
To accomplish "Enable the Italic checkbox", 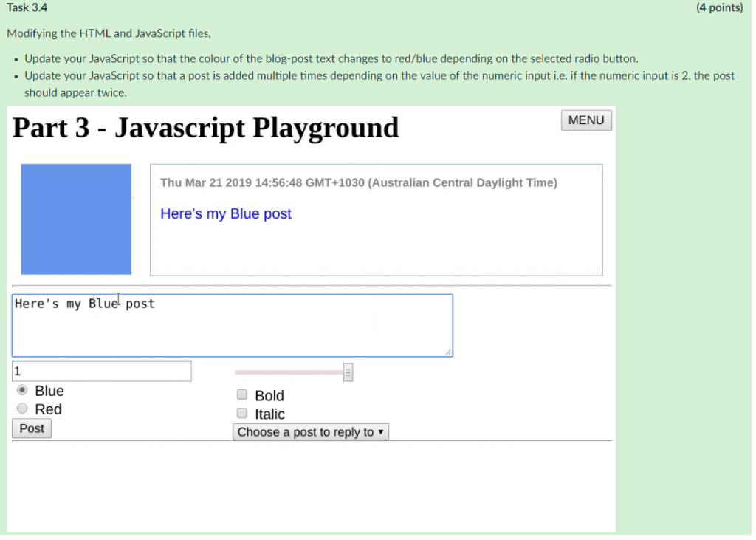I will (241, 414).
